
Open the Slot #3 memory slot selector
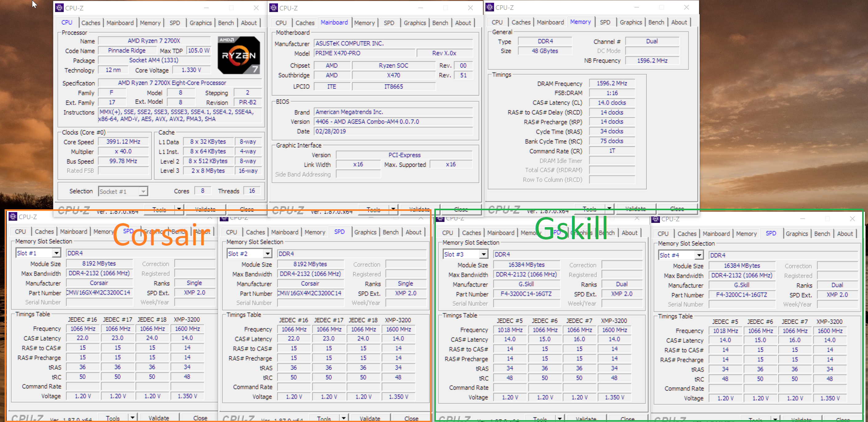pyautogui.click(x=483, y=254)
